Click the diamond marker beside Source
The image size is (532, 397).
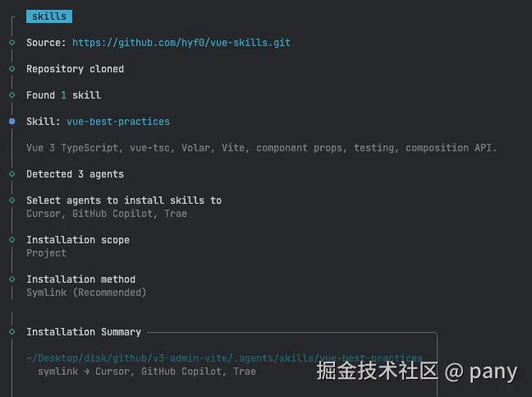pyautogui.click(x=11, y=43)
